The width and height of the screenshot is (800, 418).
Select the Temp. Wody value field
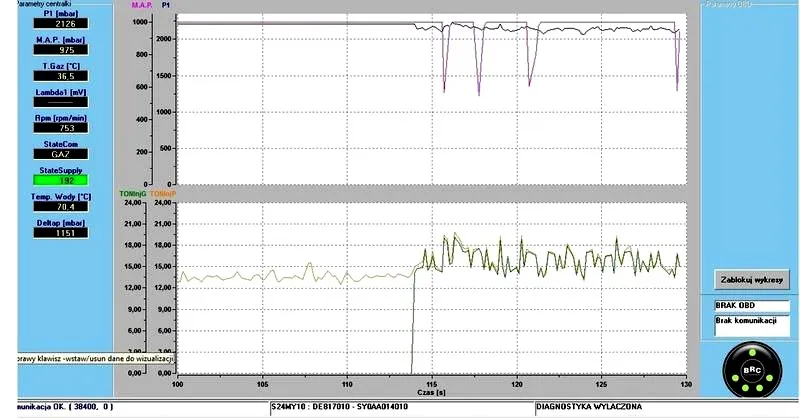[61, 206]
